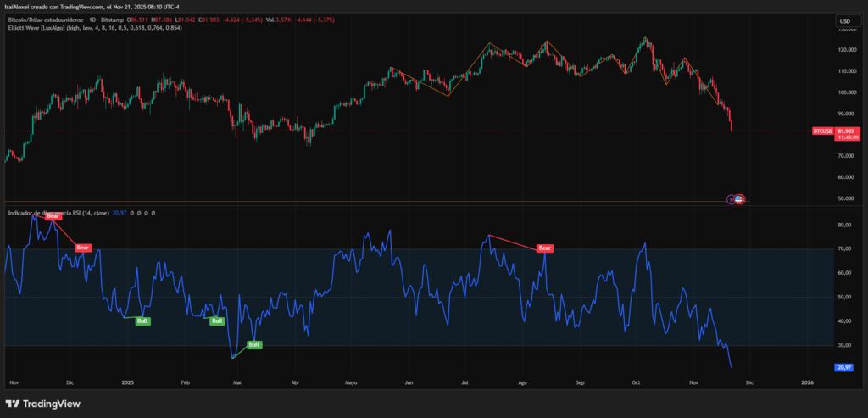Click the 70,00 RSI axis label
The height and width of the screenshot is (418, 868).
[x=843, y=249]
